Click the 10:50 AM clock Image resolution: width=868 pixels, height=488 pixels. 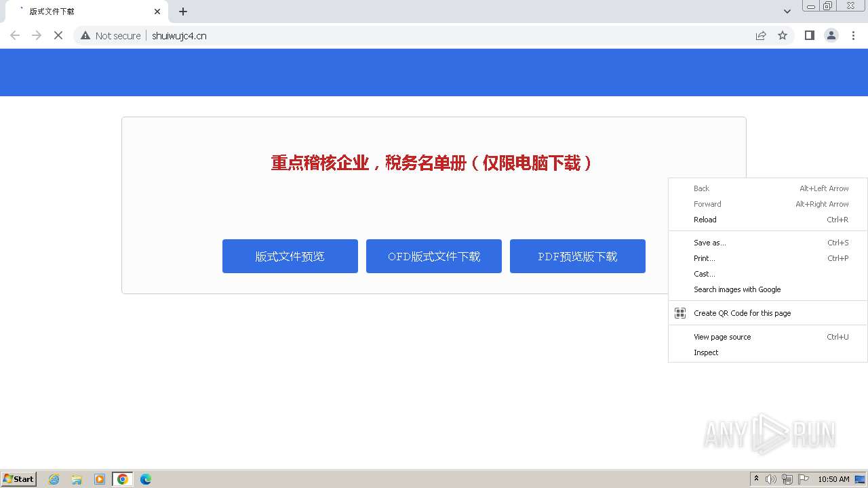pos(833,479)
